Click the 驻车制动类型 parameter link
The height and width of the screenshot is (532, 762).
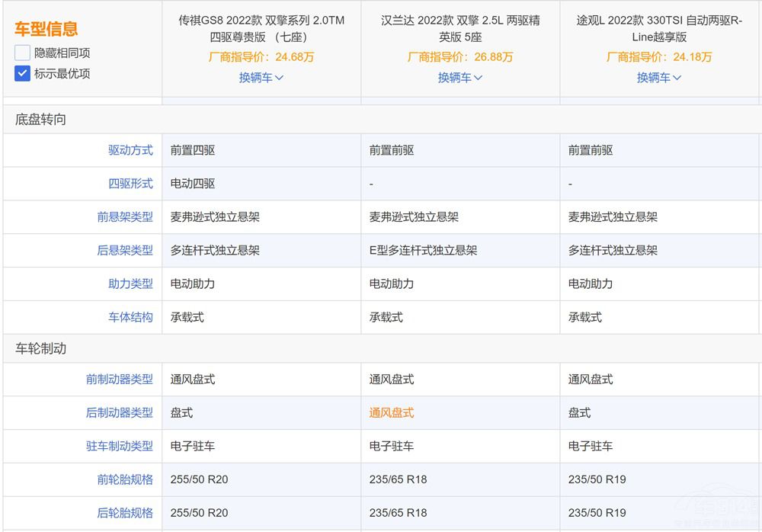(120, 446)
